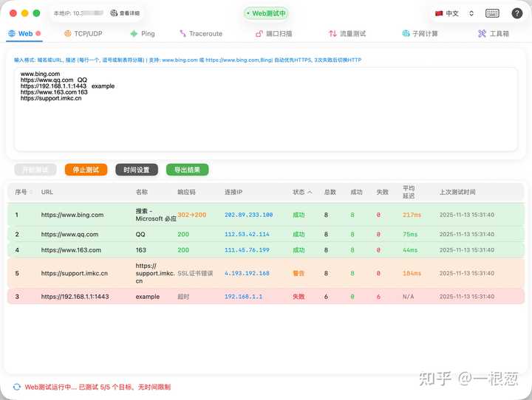This screenshot has height=400, width=532.
Task: Click the 失败 status in example row
Action: tap(299, 297)
